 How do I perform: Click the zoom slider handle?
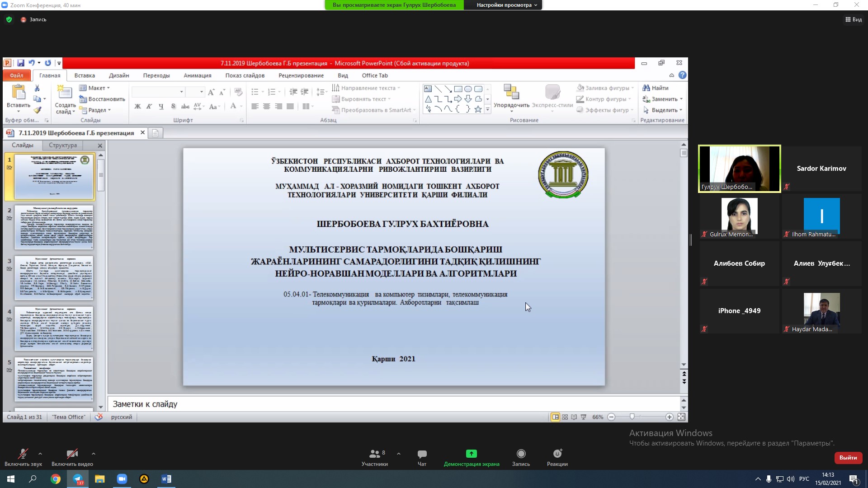point(632,417)
